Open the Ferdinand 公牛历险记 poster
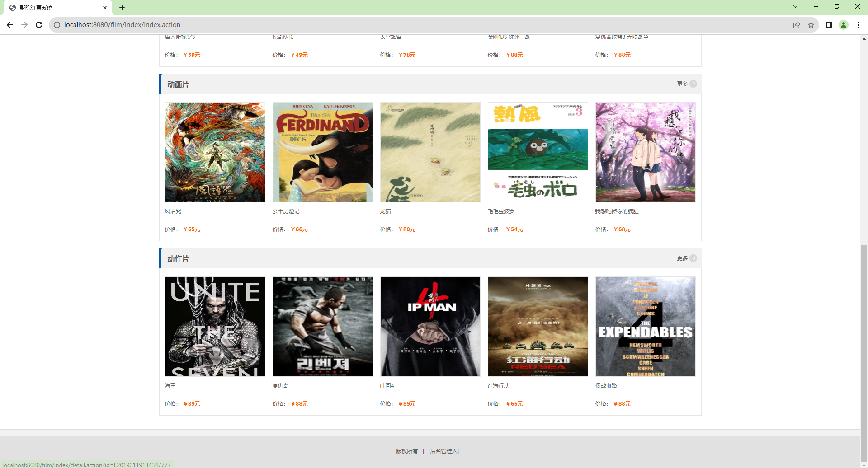The image size is (868, 468). [323, 152]
